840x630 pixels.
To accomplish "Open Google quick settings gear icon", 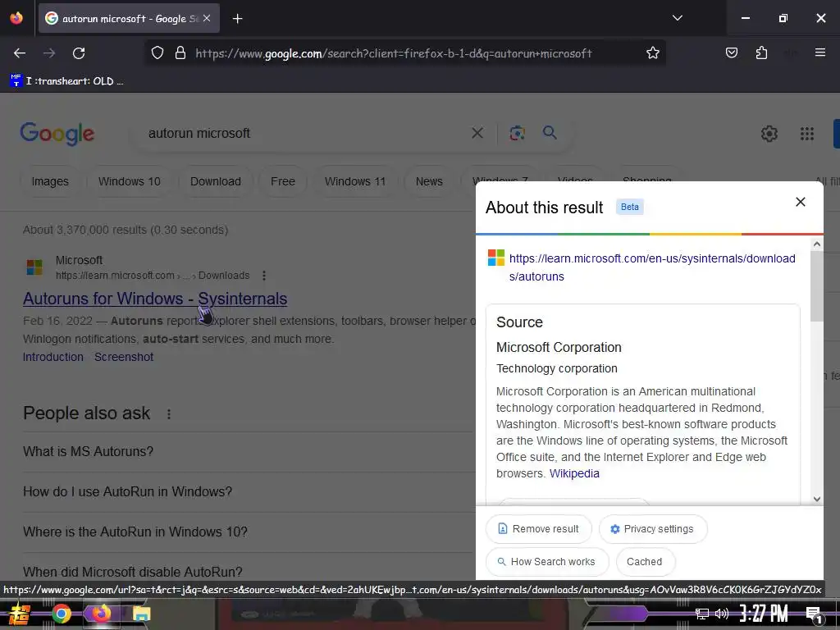I will point(769,134).
